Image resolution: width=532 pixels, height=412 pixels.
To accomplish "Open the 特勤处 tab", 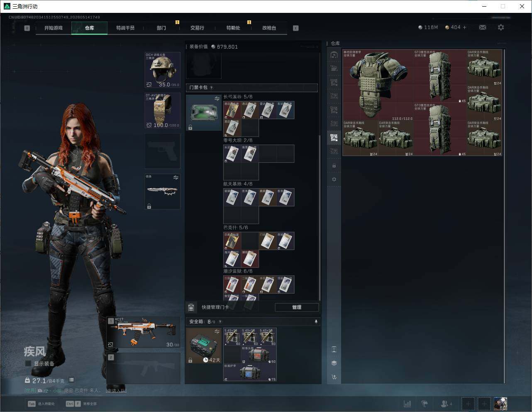I will (233, 28).
